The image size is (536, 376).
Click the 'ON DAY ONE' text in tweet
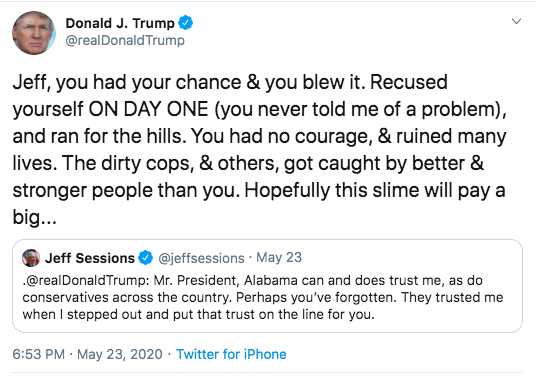pyautogui.click(x=148, y=109)
